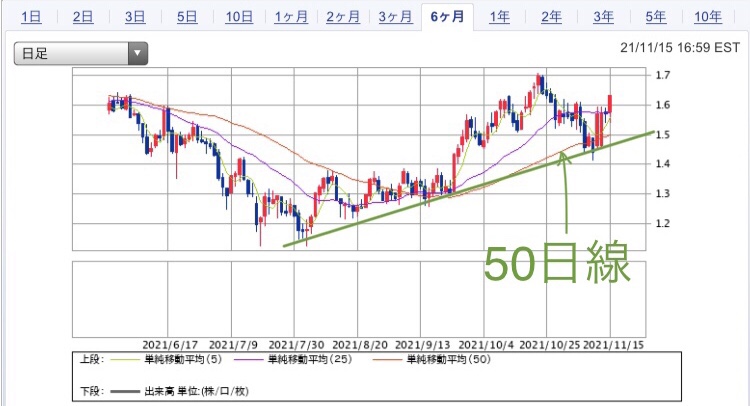Click the active 6ヶ月 tab
The width and height of the screenshot is (750, 406).
tap(447, 17)
